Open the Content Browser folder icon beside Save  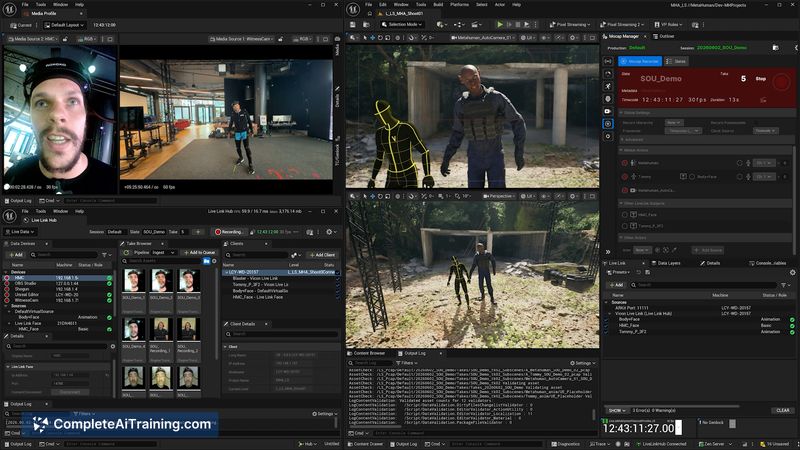[x=366, y=24]
